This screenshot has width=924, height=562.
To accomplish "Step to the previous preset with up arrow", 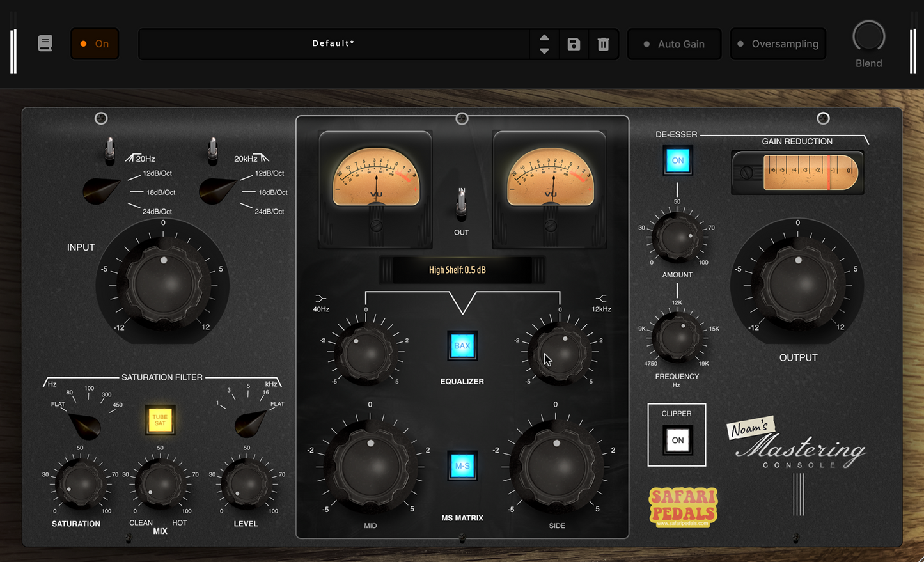I will pos(544,37).
